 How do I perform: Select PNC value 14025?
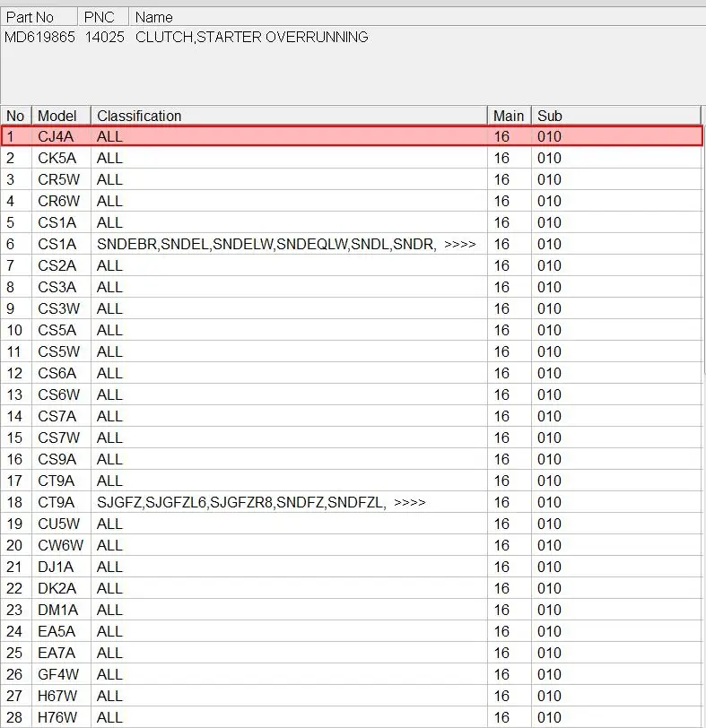pyautogui.click(x=104, y=37)
